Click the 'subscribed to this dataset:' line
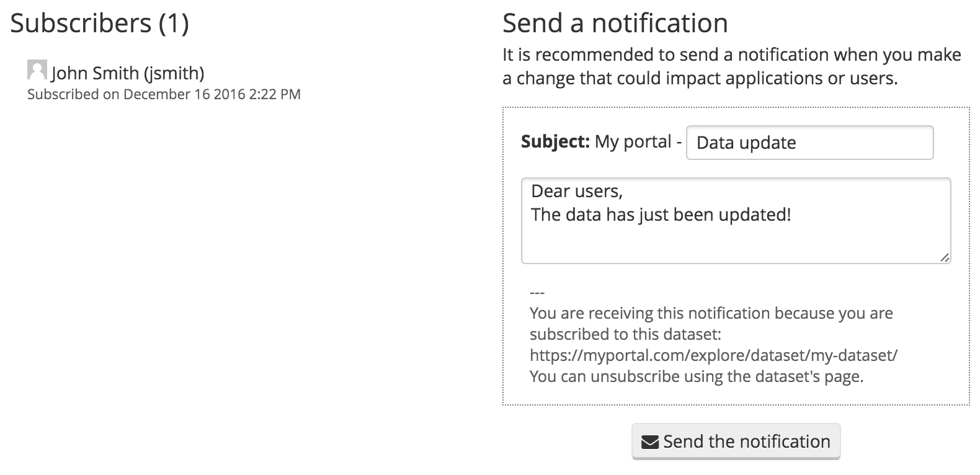 [625, 334]
